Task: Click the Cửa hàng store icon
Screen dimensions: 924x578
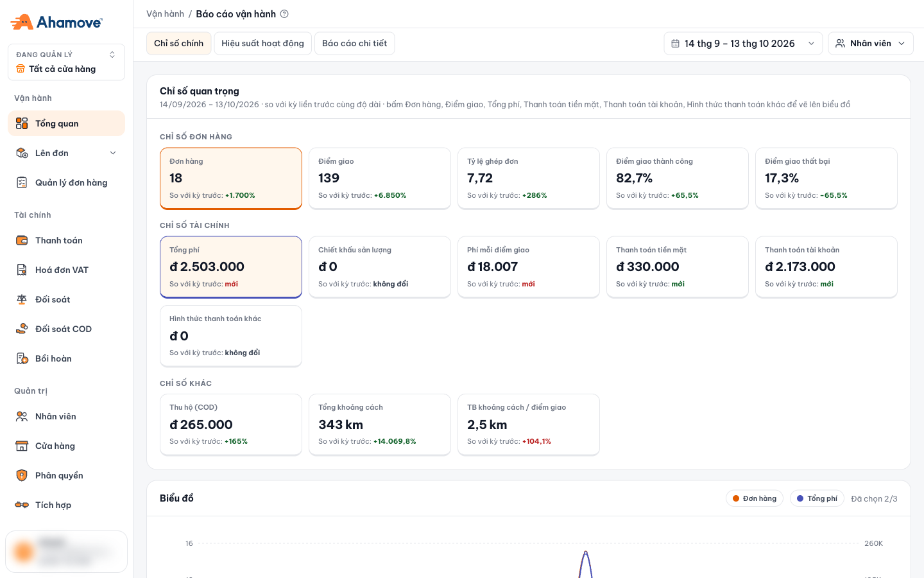Action: [22, 446]
